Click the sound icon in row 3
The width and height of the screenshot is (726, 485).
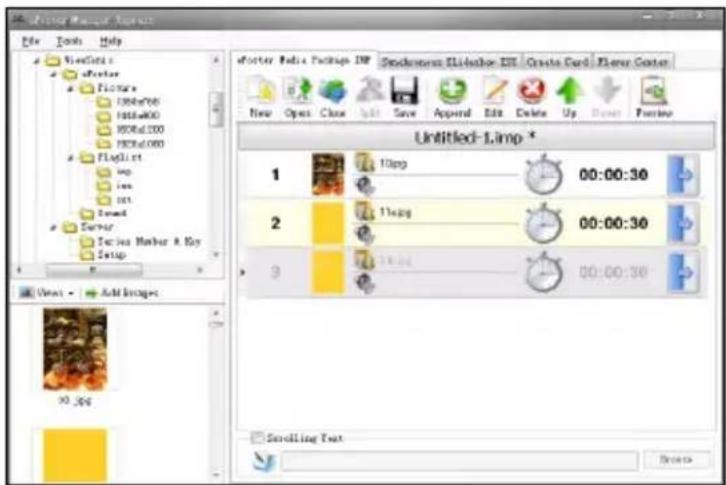(365, 283)
